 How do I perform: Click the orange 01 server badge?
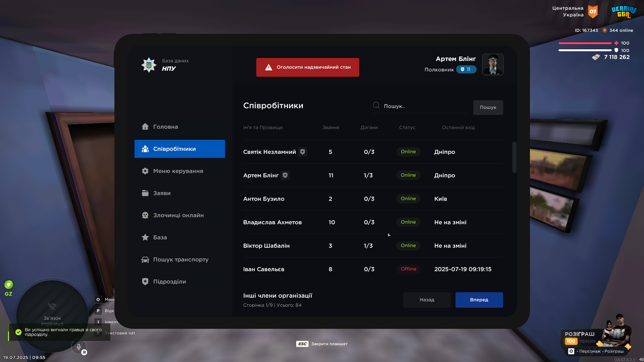click(x=593, y=11)
